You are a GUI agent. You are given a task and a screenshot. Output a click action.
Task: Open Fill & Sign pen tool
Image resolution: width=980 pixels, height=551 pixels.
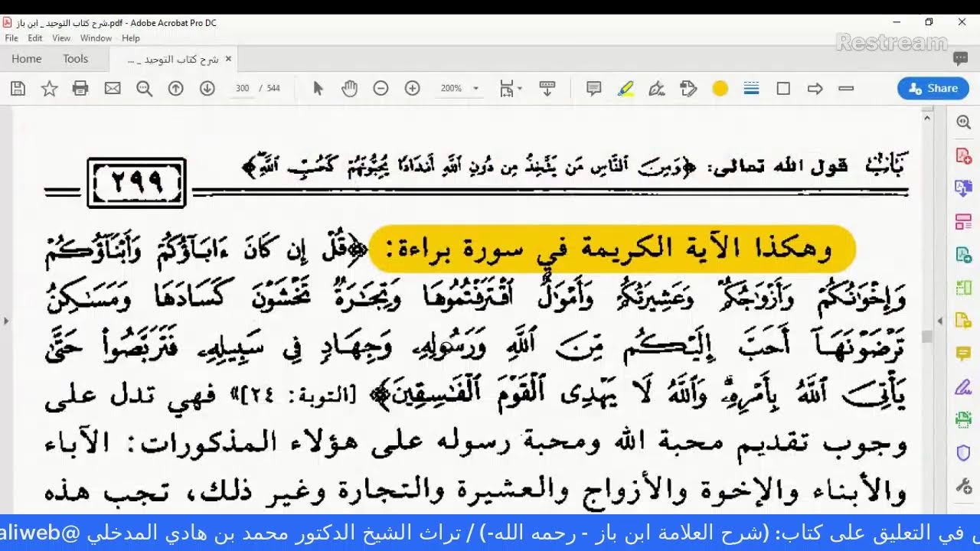click(963, 386)
